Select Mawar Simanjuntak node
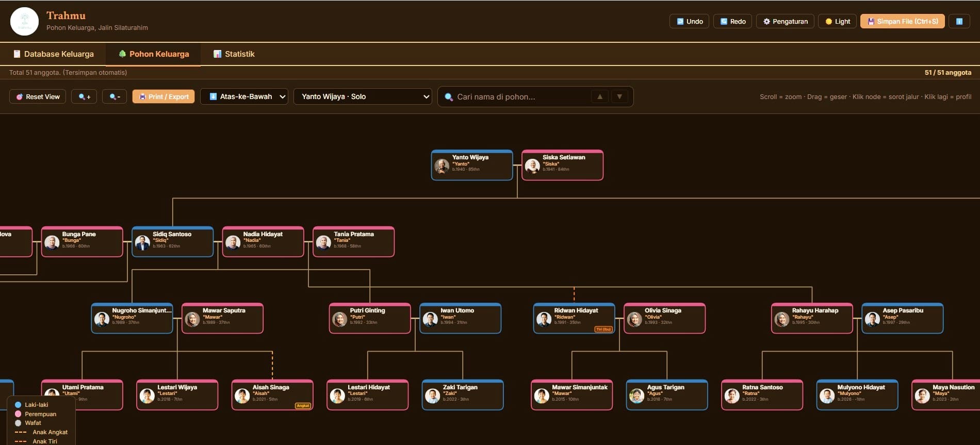 (x=572, y=395)
